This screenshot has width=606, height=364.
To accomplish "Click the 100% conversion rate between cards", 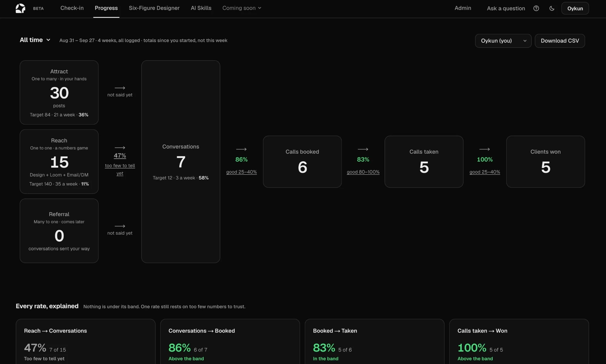I will click(x=484, y=159).
